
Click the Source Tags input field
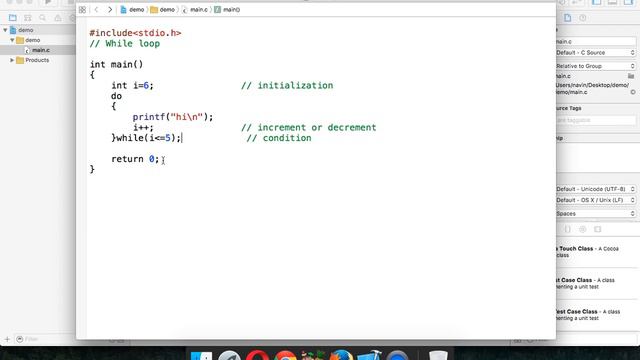596,120
